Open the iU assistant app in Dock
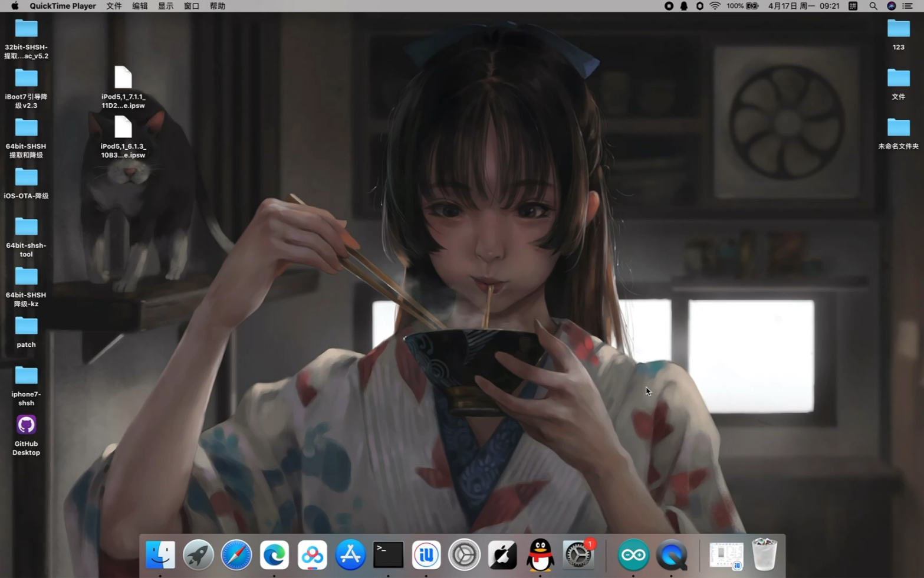Viewport: 924px width, 578px height. pyautogui.click(x=426, y=555)
